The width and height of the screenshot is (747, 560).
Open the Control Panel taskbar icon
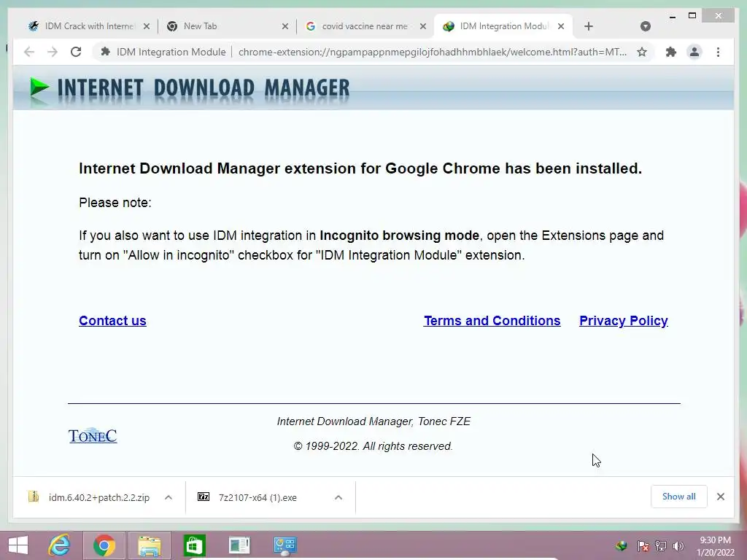(285, 545)
